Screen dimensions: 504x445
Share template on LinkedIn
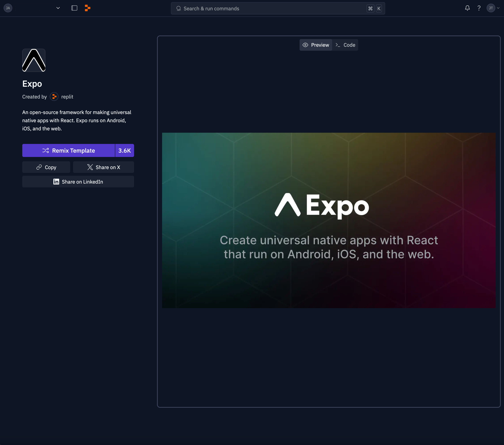78,182
